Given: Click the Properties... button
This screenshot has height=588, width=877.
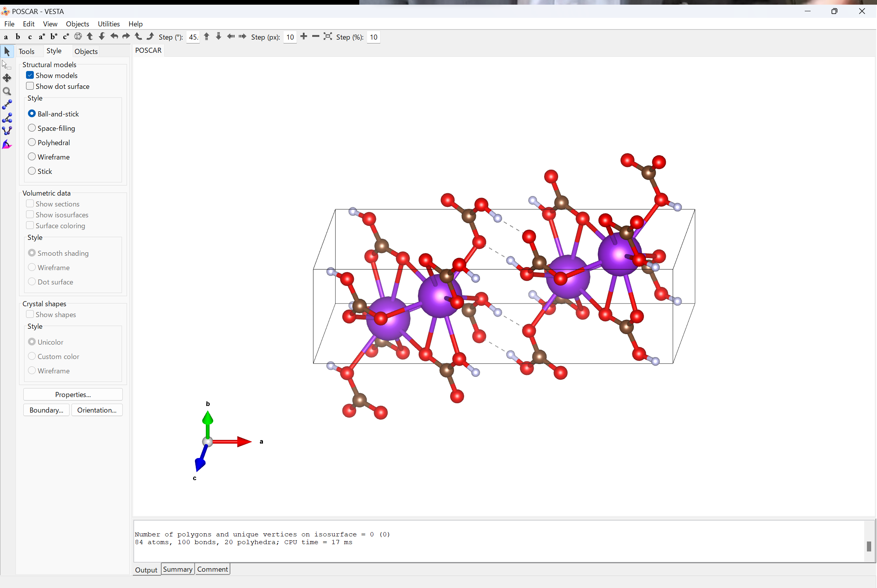Looking at the screenshot, I should click(73, 394).
